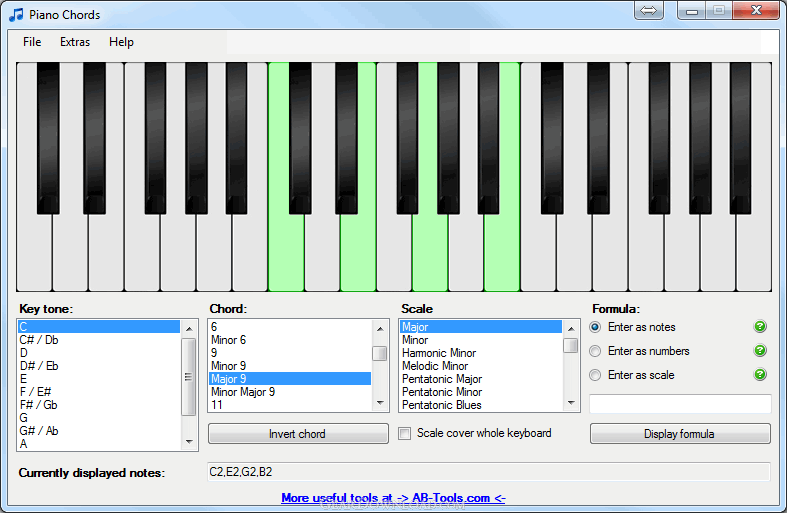Image resolution: width=787 pixels, height=513 pixels.
Task: Select key tone D# / Eb
Action: pos(99,366)
